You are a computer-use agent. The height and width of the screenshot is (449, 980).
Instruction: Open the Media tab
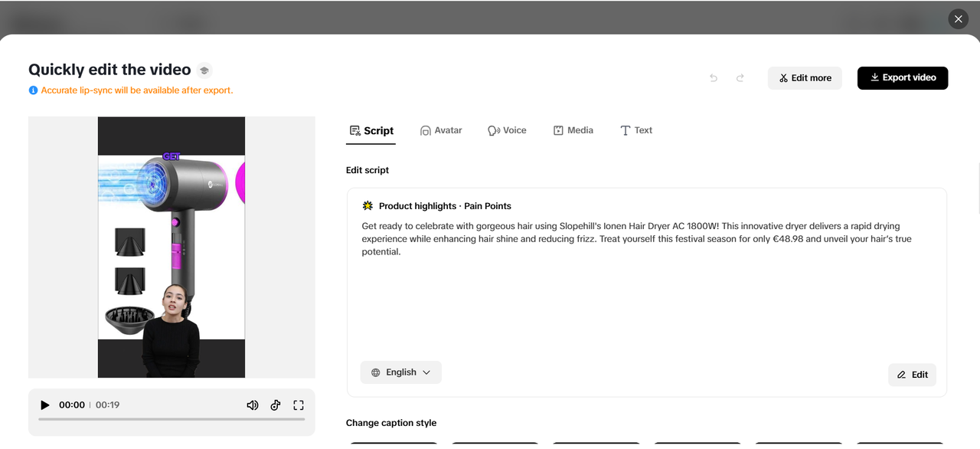click(573, 130)
